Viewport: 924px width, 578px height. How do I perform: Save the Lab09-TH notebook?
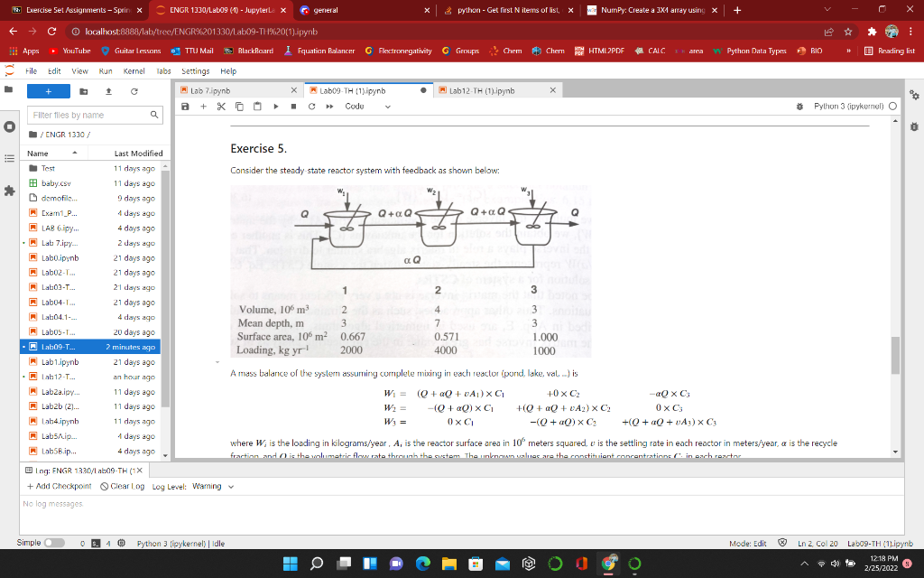[x=187, y=106]
